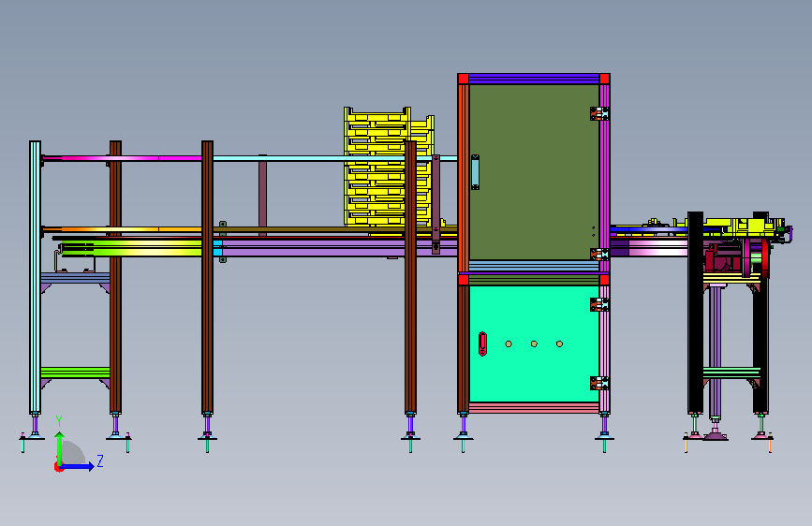
Task: Select the middle round button on the teal door
Action: (x=534, y=343)
